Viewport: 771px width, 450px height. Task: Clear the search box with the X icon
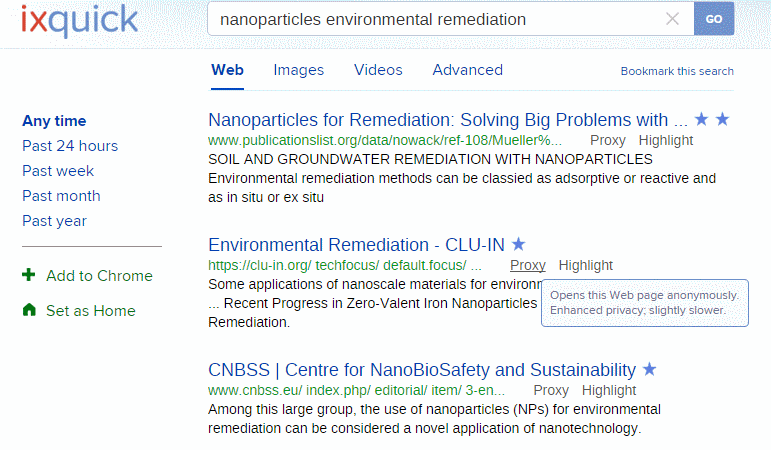click(x=672, y=19)
